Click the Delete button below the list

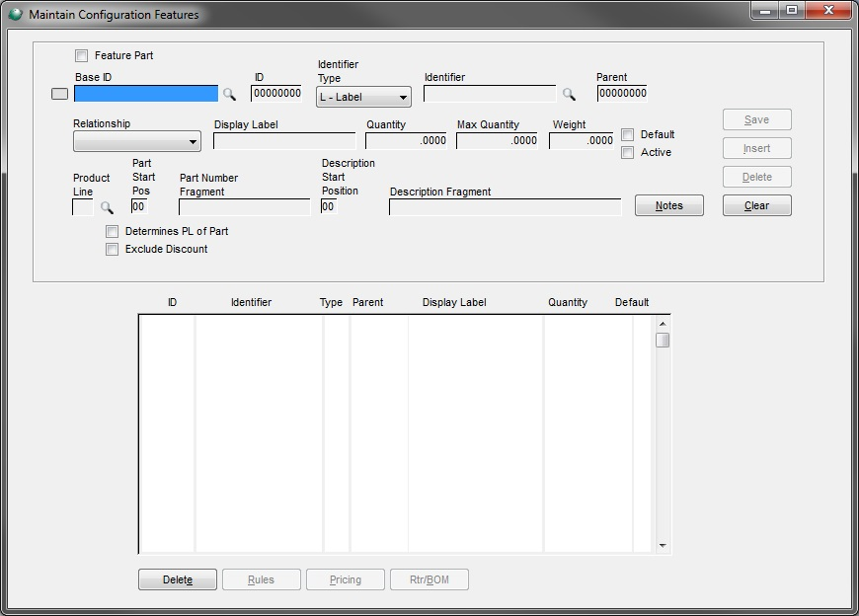pos(178,579)
